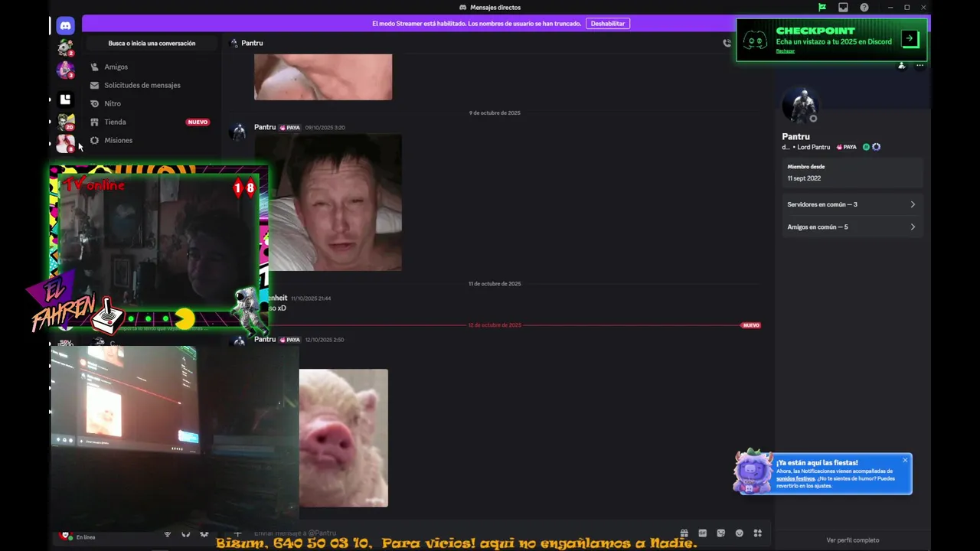Image resolution: width=980 pixels, height=551 pixels.
Task: Click the attach plus icon in message bar
Action: 237,533
